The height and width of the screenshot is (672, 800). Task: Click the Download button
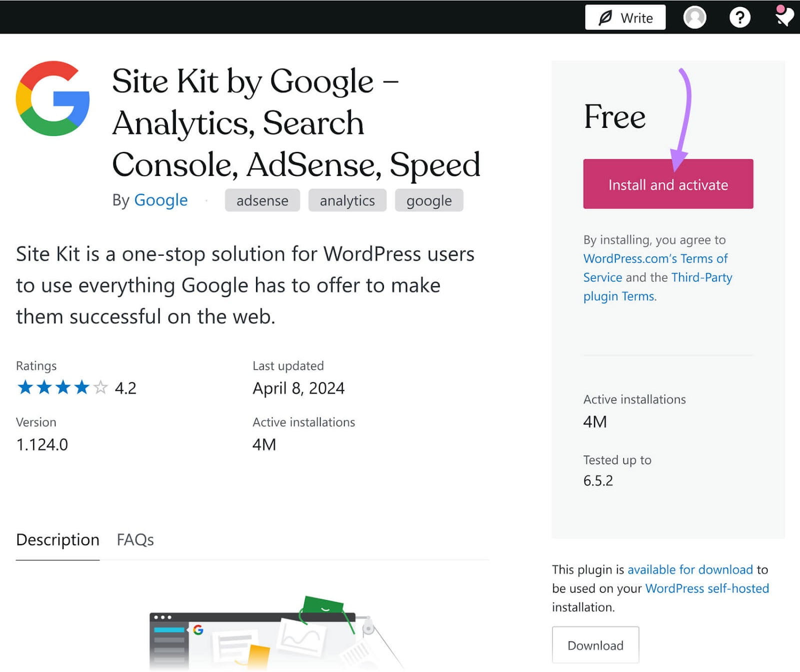tap(595, 645)
